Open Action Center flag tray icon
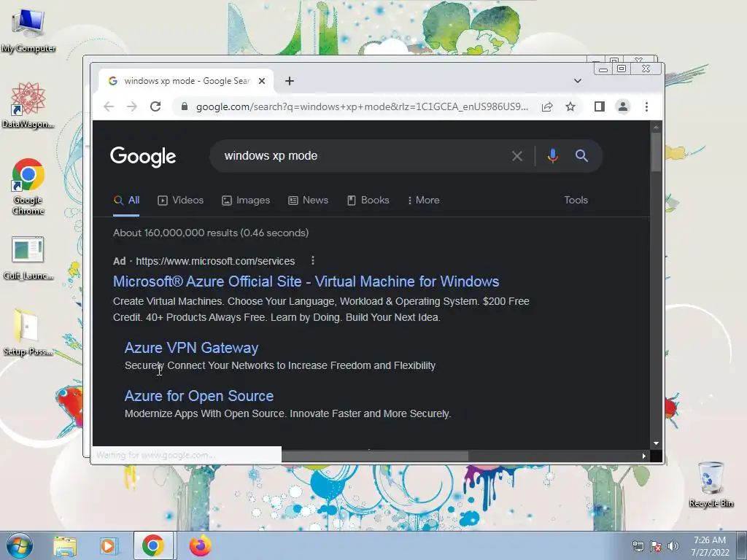The height and width of the screenshot is (560, 747). tap(656, 546)
